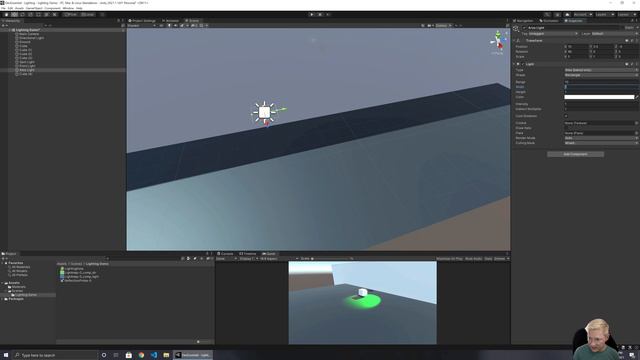
Task: Adjust the Game view Scale slider
Action: [x=331, y=259]
